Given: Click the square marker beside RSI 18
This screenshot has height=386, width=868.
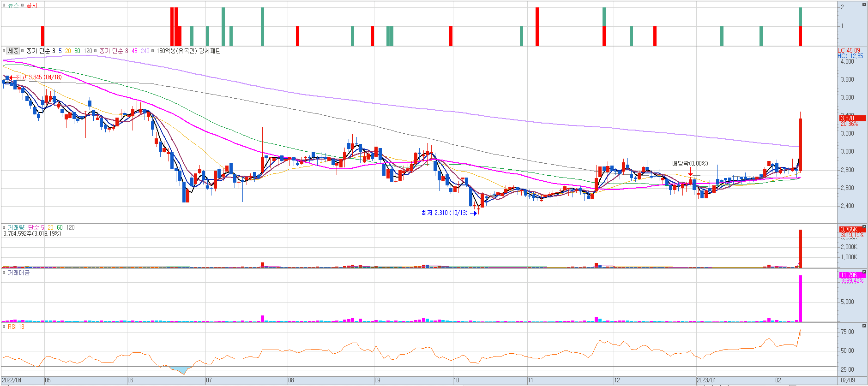Looking at the screenshot, I should coord(4,327).
